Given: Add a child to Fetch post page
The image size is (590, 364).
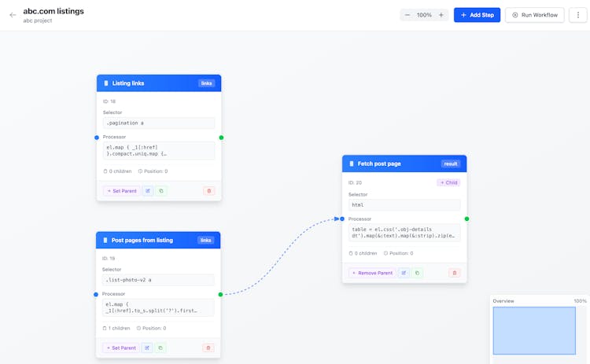Looking at the screenshot, I should tap(448, 182).
